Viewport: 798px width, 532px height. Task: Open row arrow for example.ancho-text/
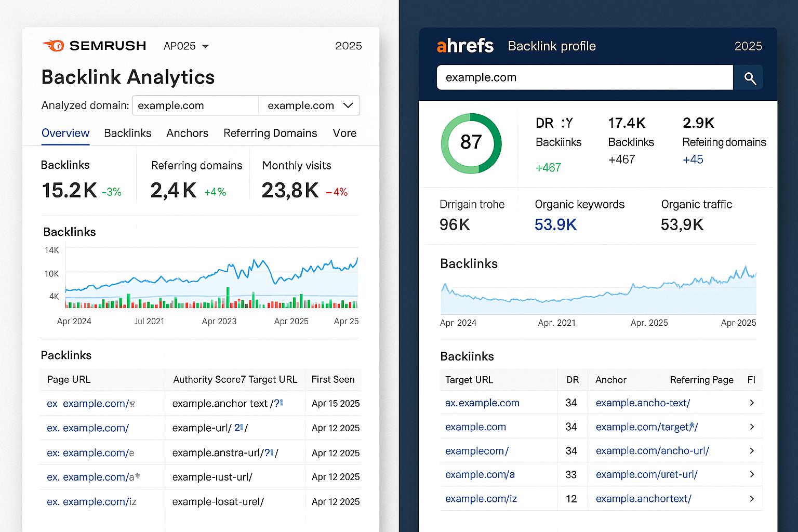point(752,403)
